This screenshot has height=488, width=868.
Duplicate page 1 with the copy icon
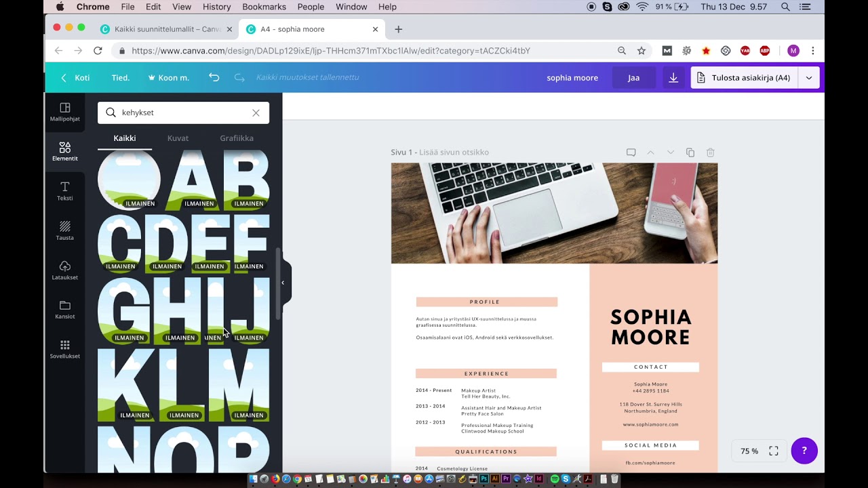point(690,152)
